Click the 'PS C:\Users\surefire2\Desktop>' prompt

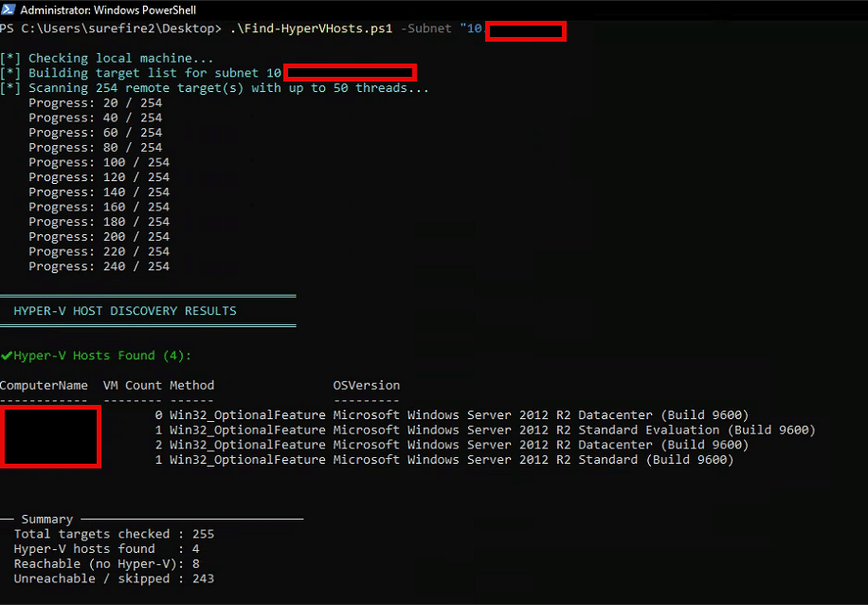(111, 28)
